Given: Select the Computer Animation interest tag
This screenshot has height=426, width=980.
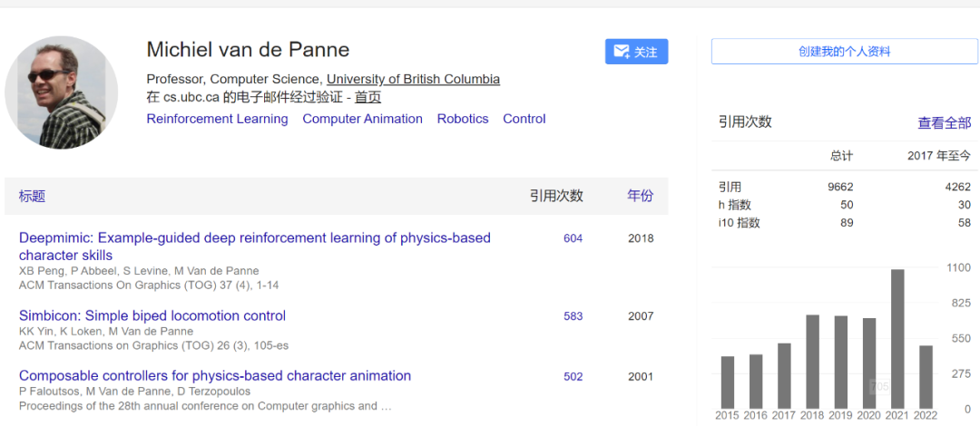Looking at the screenshot, I should coord(362,119).
